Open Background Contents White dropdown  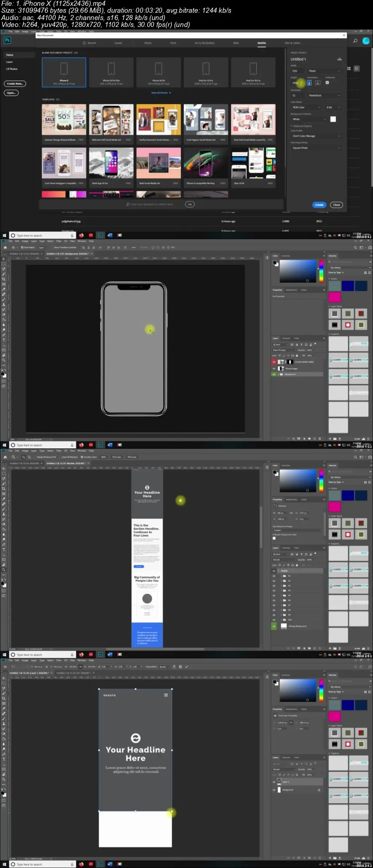(309, 119)
